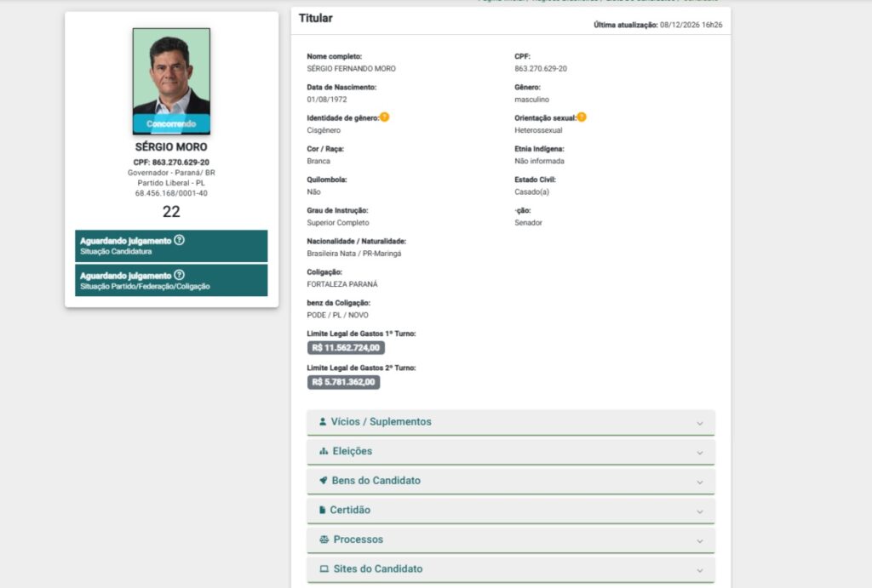Open the Eleições panel title
The height and width of the screenshot is (588, 872).
pyautogui.click(x=353, y=451)
